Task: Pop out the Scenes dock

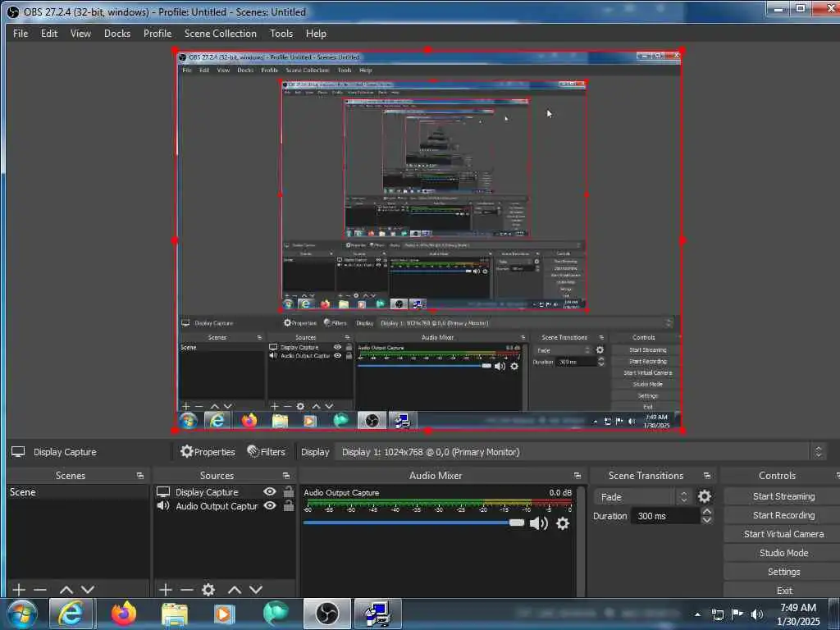Action: [x=140, y=476]
